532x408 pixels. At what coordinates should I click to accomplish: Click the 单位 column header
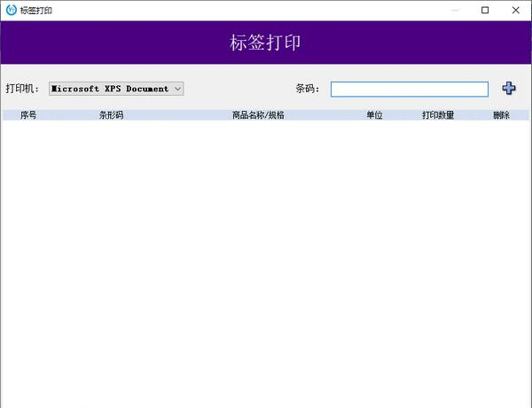tap(374, 115)
